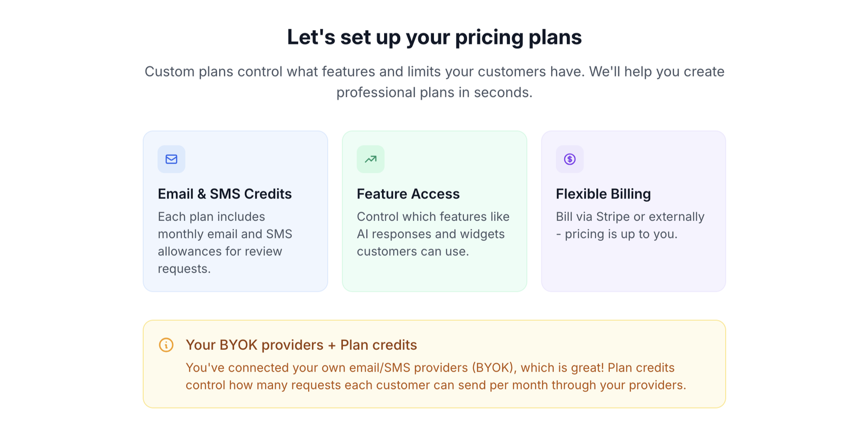
Task: Click the plan credits explanation paragraph
Action: click(436, 376)
